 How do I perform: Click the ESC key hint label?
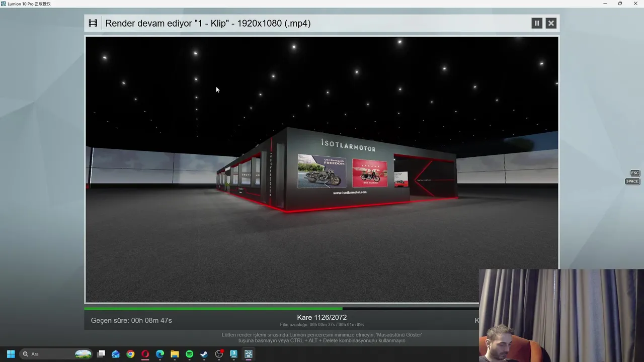[x=635, y=173]
